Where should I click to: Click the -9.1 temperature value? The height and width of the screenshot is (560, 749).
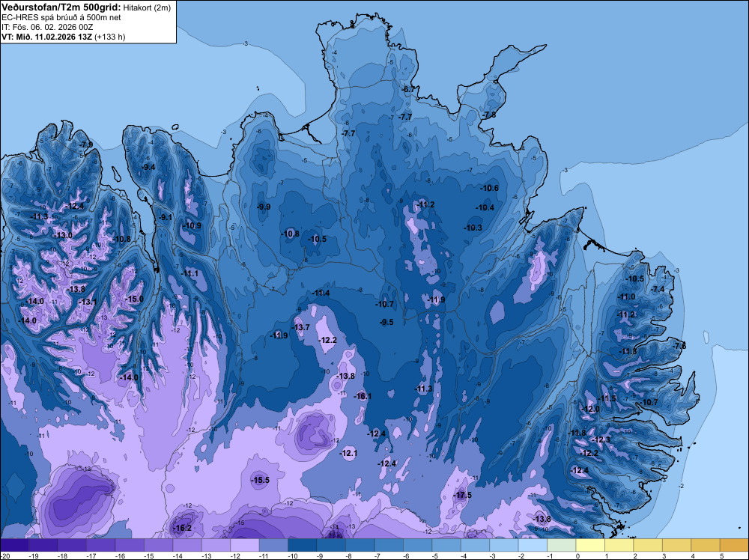click(166, 217)
